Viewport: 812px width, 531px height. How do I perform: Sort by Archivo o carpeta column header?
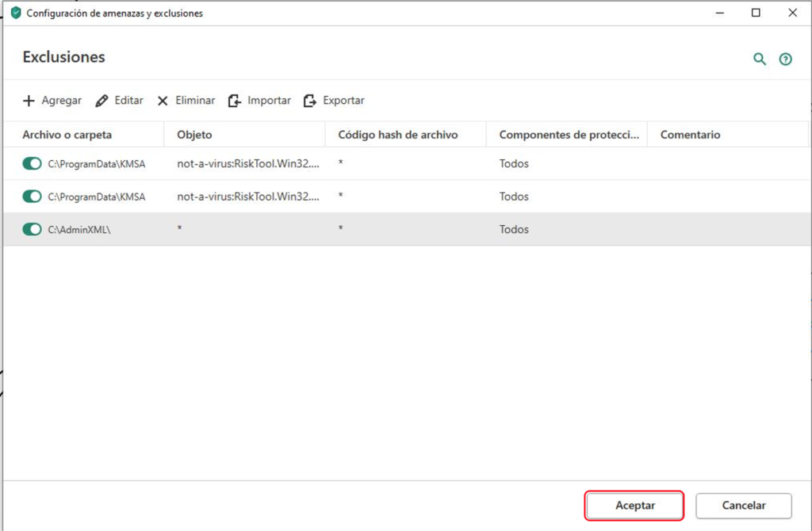(x=67, y=135)
